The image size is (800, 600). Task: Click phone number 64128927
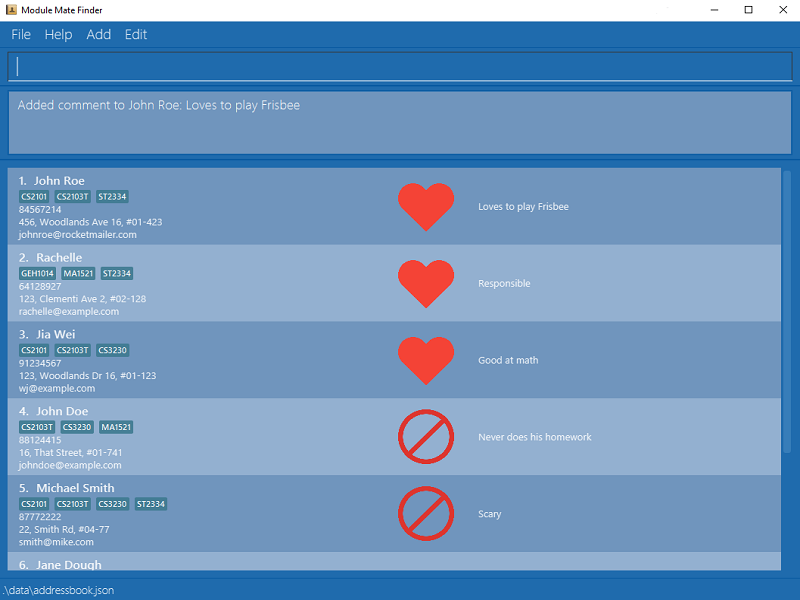pos(40,286)
